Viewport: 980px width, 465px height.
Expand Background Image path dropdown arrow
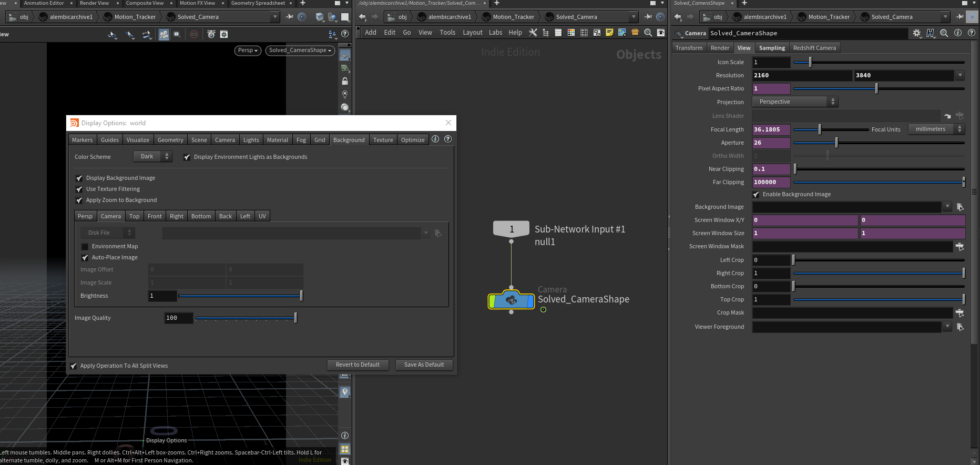[x=947, y=207]
